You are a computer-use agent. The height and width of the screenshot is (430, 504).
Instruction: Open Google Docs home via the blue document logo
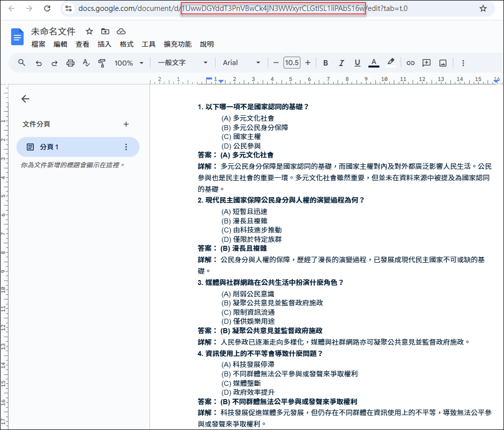click(x=17, y=37)
